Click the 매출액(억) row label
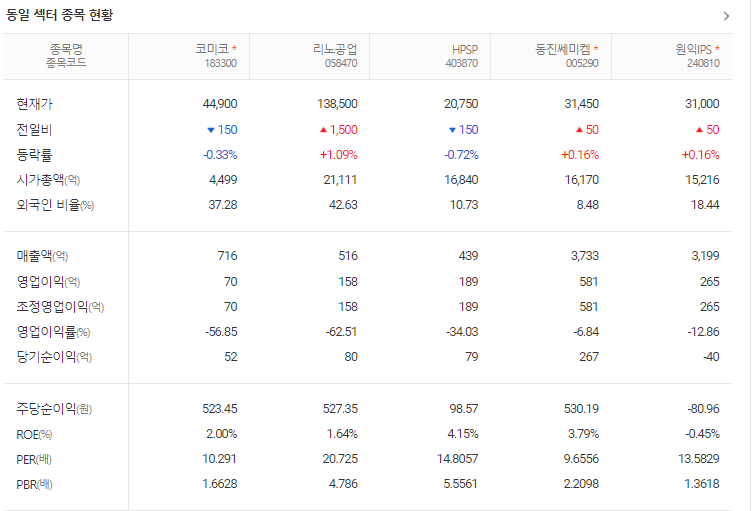The image size is (752, 511). pos(42,256)
